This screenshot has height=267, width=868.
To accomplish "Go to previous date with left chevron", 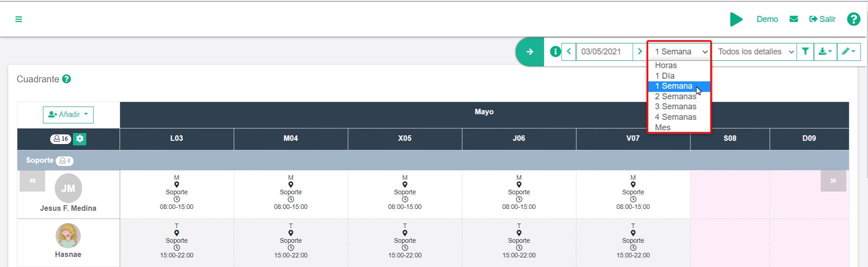I will [569, 52].
